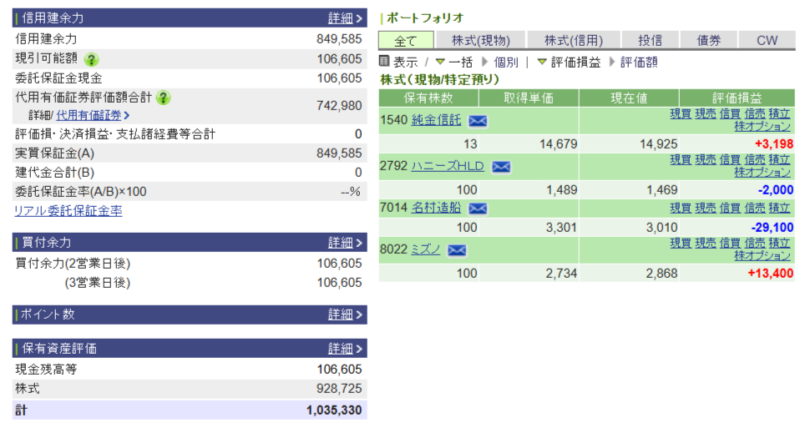Screen dimensions: 800x428
Task: Switch to 投信 tab
Action: (650, 40)
